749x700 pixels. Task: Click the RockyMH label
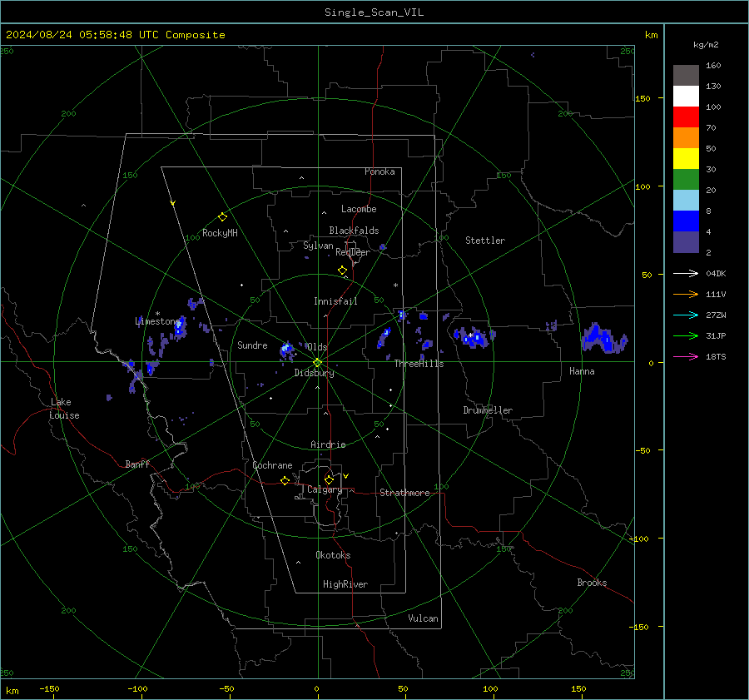220,233
